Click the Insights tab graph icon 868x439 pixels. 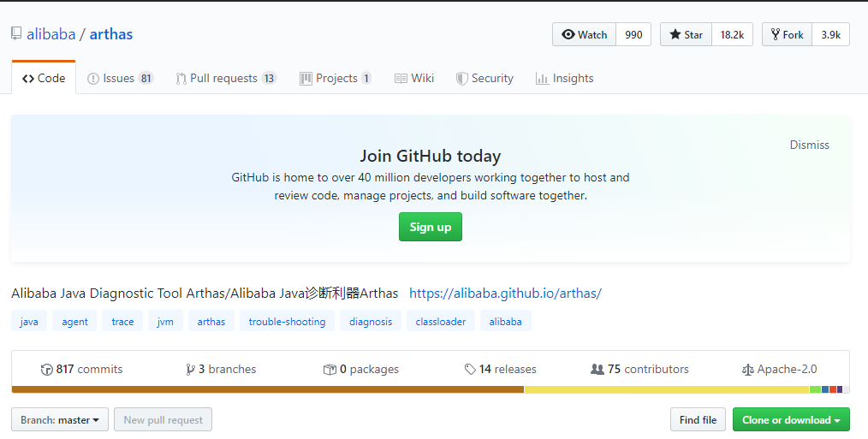(542, 79)
